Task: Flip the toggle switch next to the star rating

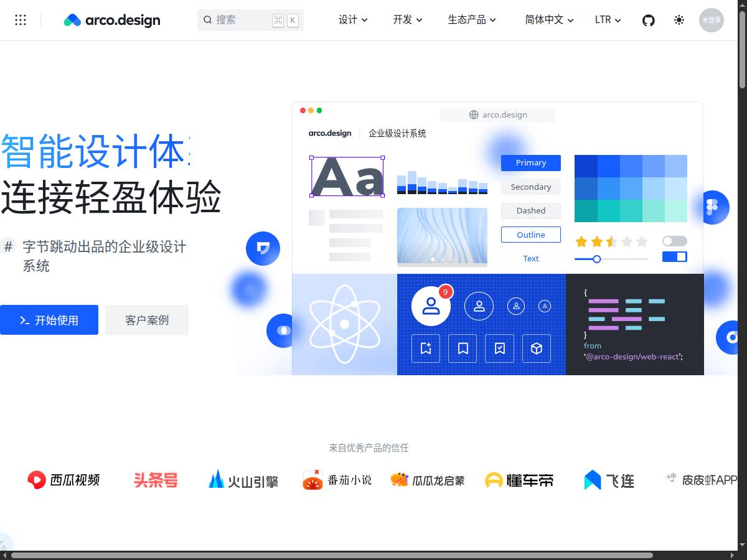Action: tap(674, 241)
